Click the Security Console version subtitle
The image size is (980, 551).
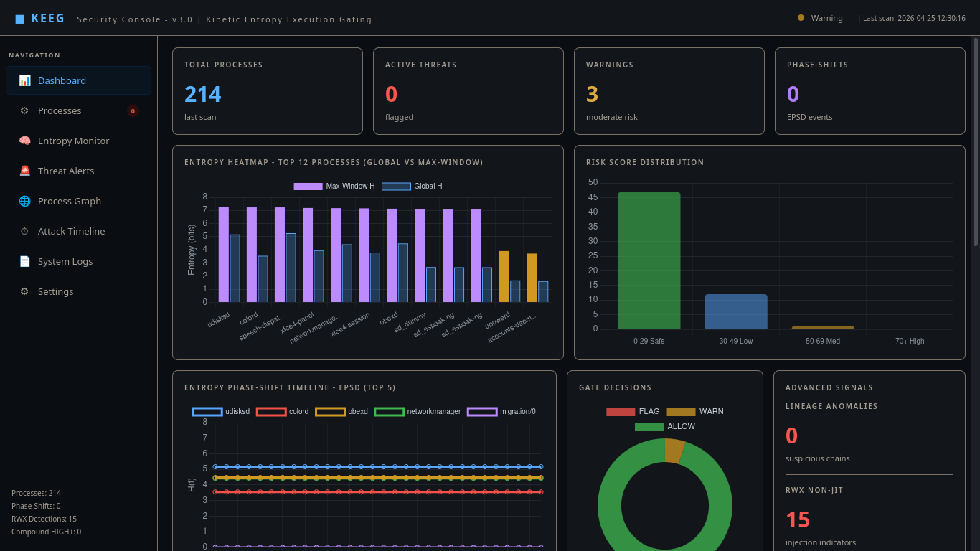click(x=225, y=19)
